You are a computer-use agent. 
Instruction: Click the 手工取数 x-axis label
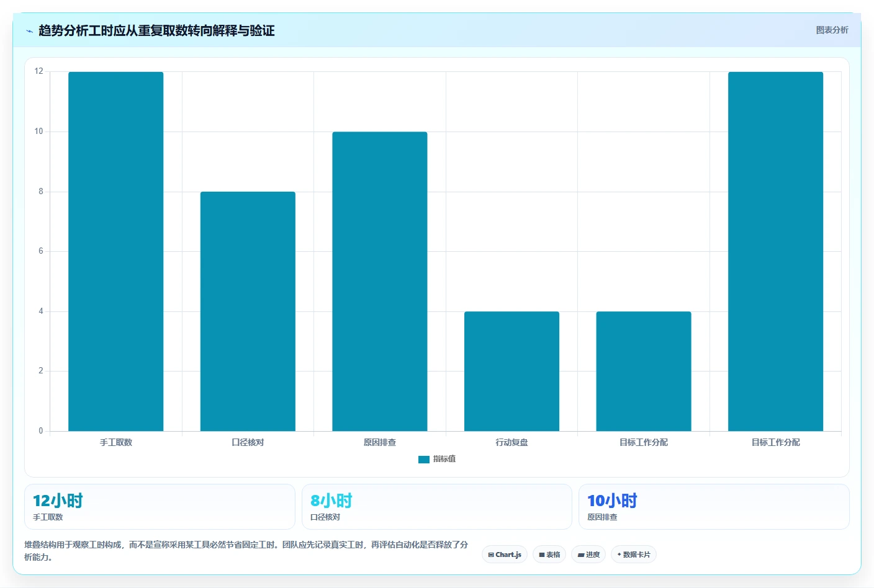tap(116, 442)
